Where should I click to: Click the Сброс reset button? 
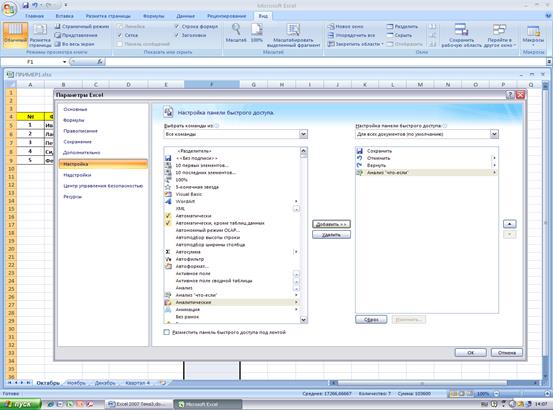(371, 319)
